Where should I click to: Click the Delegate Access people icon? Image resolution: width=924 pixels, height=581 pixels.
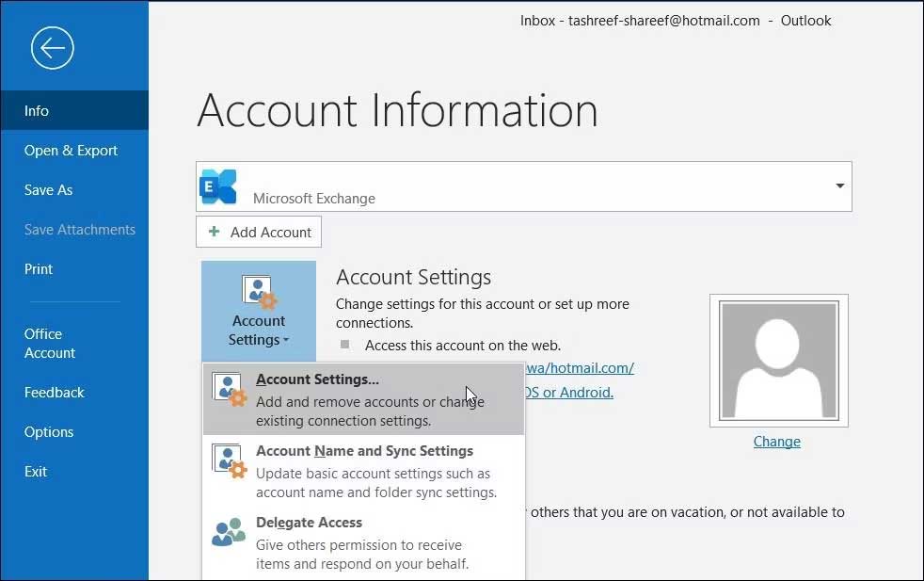coord(229,533)
